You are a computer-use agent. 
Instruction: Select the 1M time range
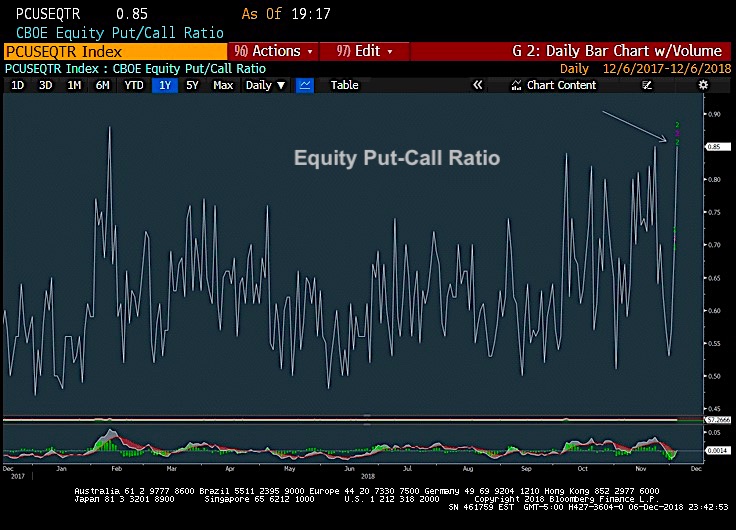[74, 85]
